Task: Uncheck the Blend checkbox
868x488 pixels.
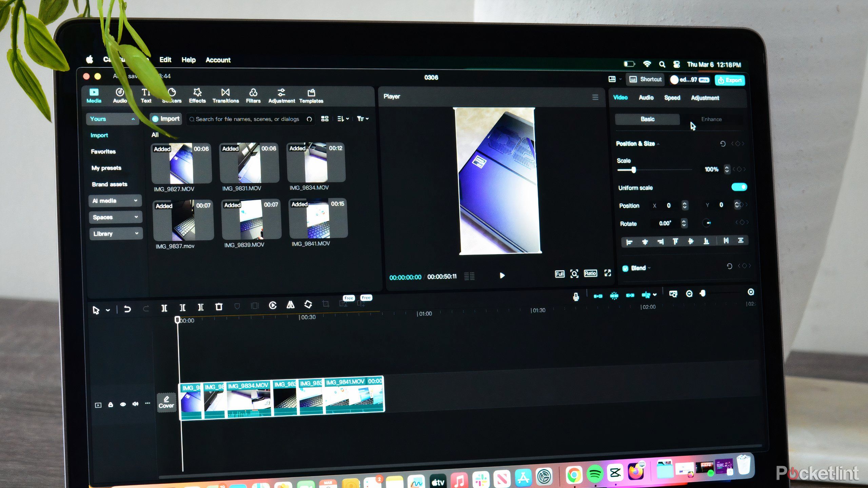Action: (x=626, y=268)
